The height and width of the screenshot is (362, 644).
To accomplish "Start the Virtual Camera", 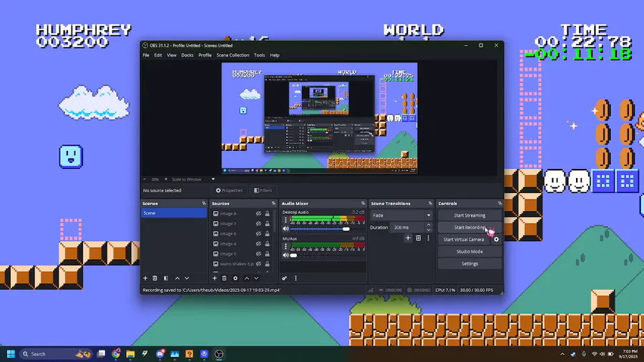I will point(464,239).
